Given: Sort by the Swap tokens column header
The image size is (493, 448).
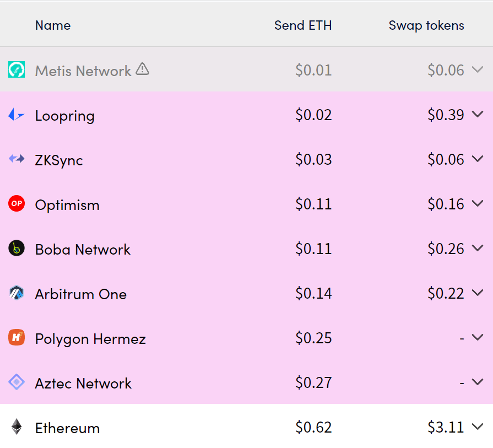Looking at the screenshot, I should [x=426, y=25].
